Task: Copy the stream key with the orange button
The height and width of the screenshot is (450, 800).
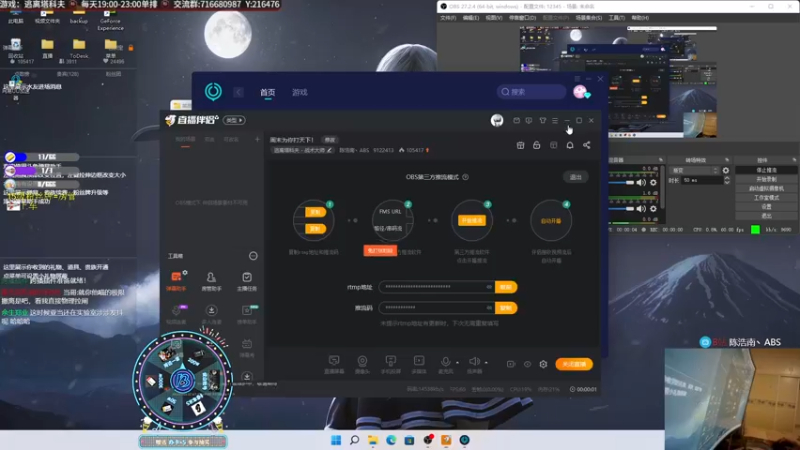Action: 506,308
